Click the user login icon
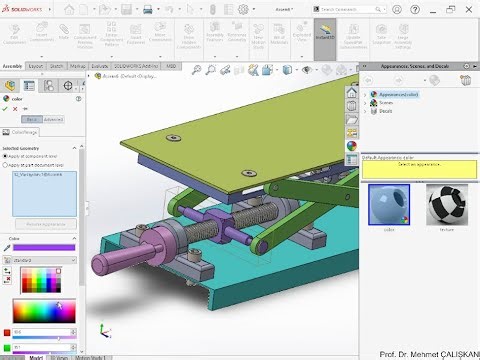This screenshot has height=360, width=480. click(397, 9)
